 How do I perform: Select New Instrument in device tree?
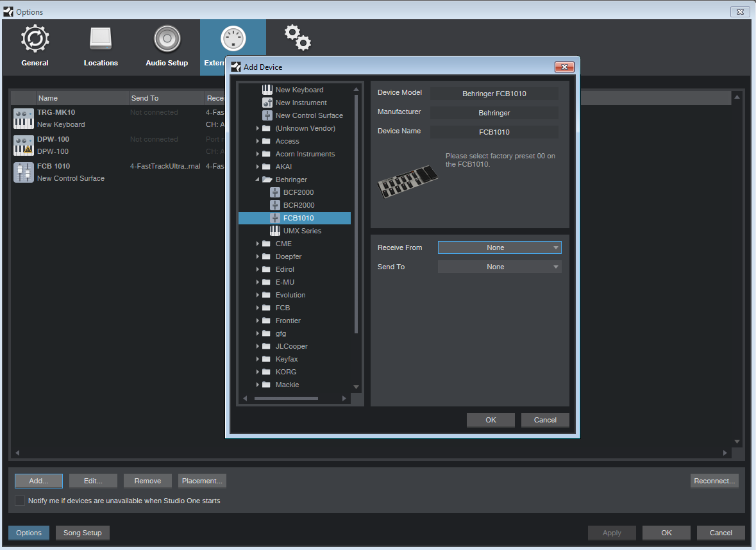pyautogui.click(x=301, y=103)
